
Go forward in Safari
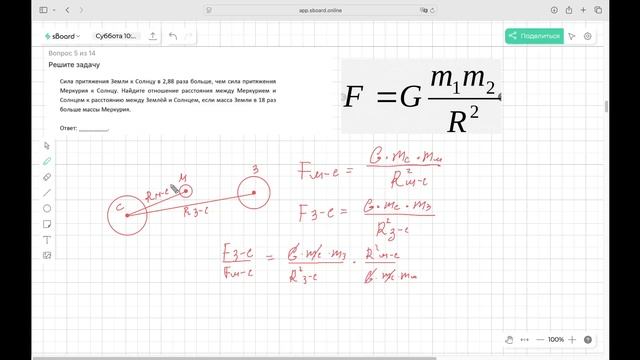[x=82, y=10]
